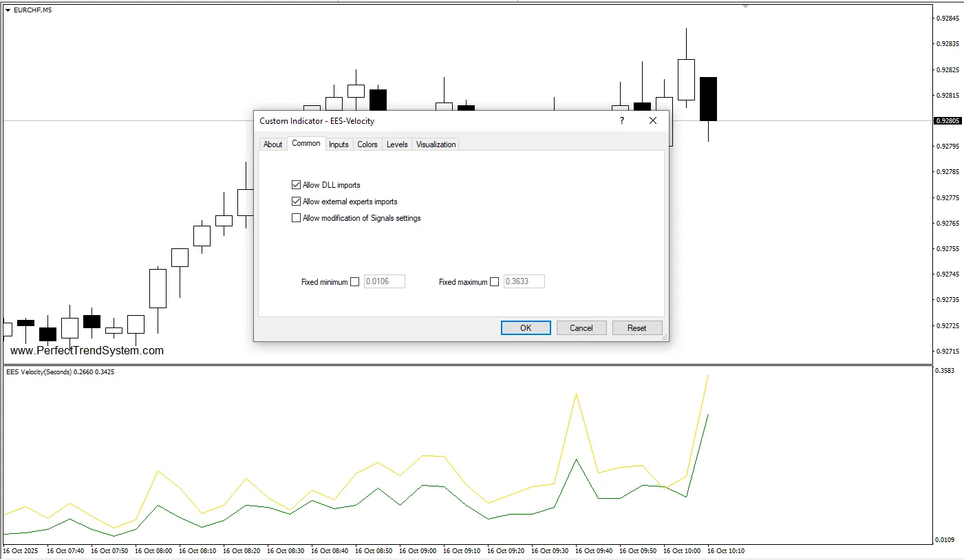Click the arrow beside EURCHF,M5 chart label
964x560 pixels.
point(8,10)
